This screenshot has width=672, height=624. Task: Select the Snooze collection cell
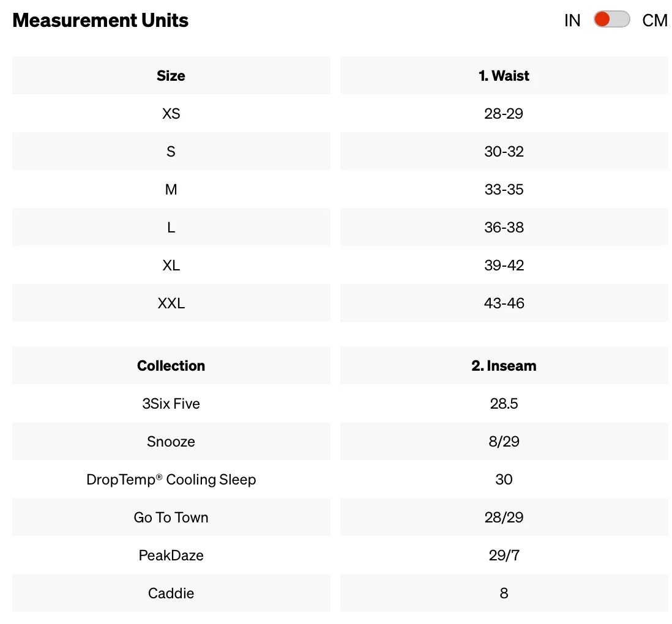click(x=171, y=442)
